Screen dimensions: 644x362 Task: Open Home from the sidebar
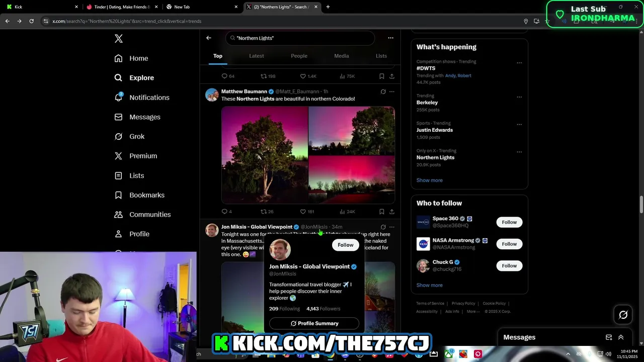[131, 58]
